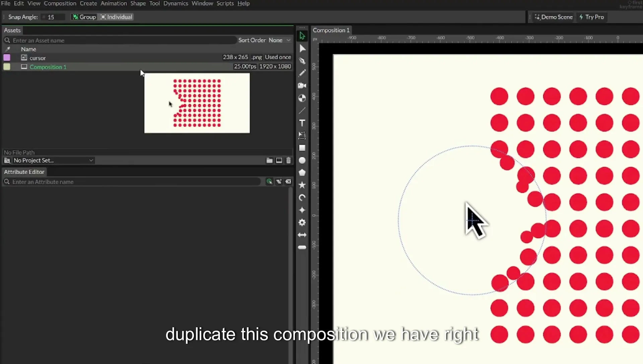The image size is (643, 364).
Task: Click the new folder icon in Assets
Action: tap(269, 161)
